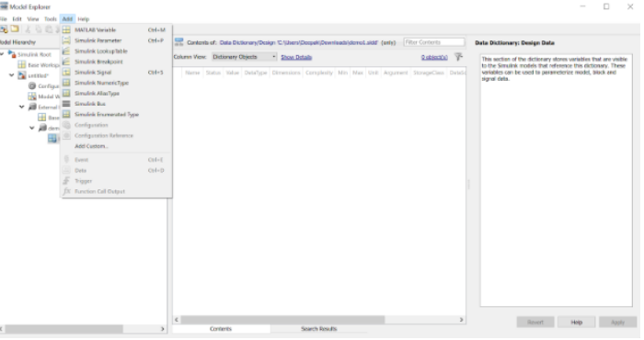This screenshot has width=644, height=340.
Task: Click the Model Workspace icon in the tree
Action: [x=32, y=96]
